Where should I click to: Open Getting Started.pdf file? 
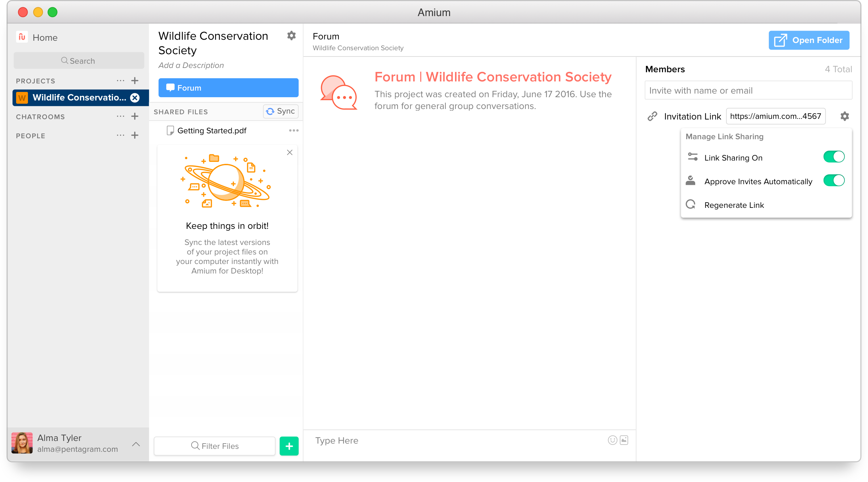(212, 131)
